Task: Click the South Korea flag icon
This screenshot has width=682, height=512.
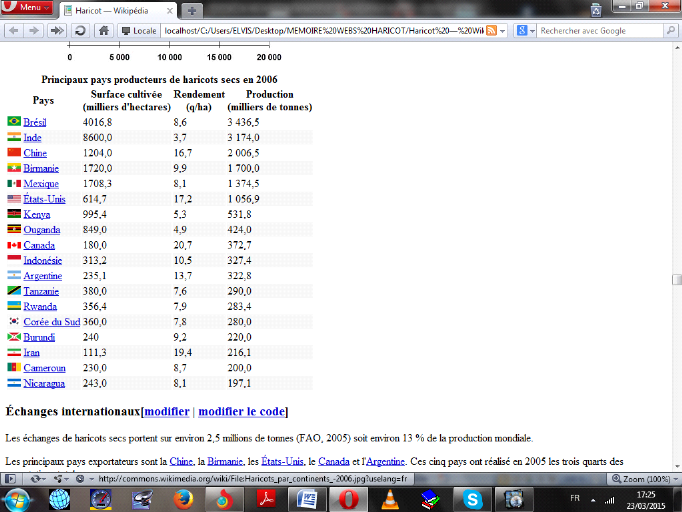Action: [14, 321]
